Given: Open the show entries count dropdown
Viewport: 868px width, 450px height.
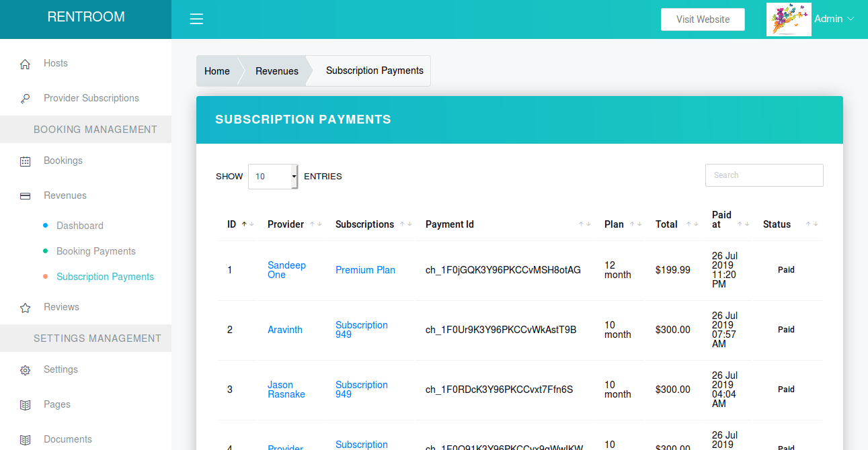Looking at the screenshot, I should coord(273,177).
